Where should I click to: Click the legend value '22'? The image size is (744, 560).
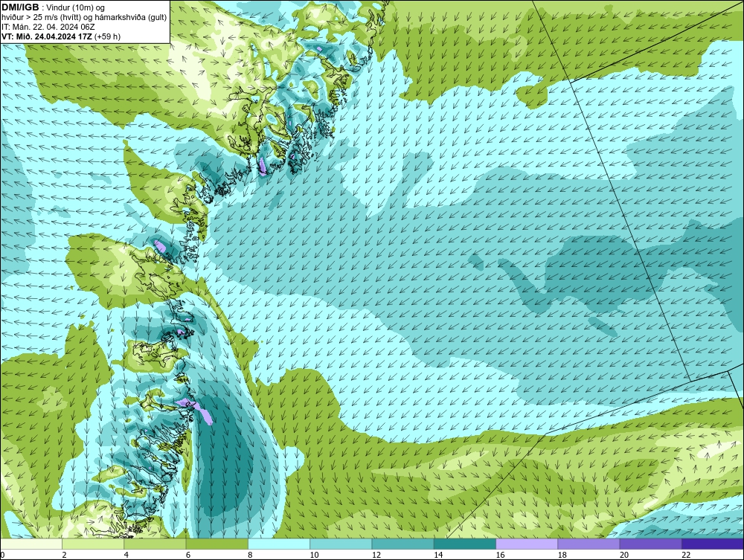tap(686, 555)
